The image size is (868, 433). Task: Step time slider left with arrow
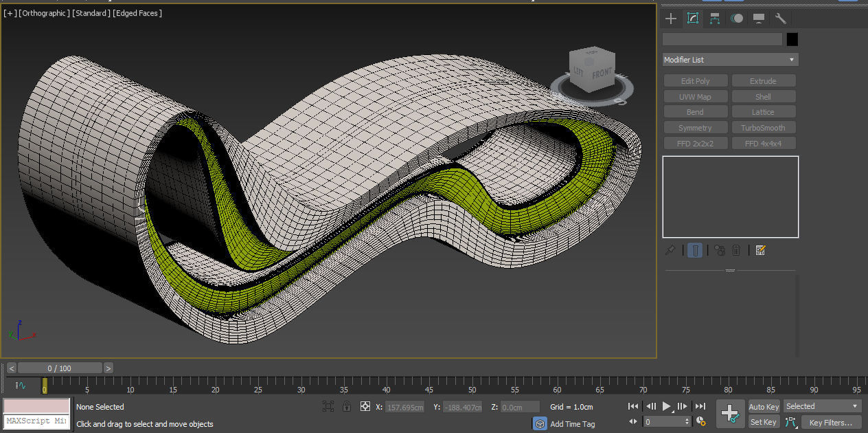click(x=11, y=368)
